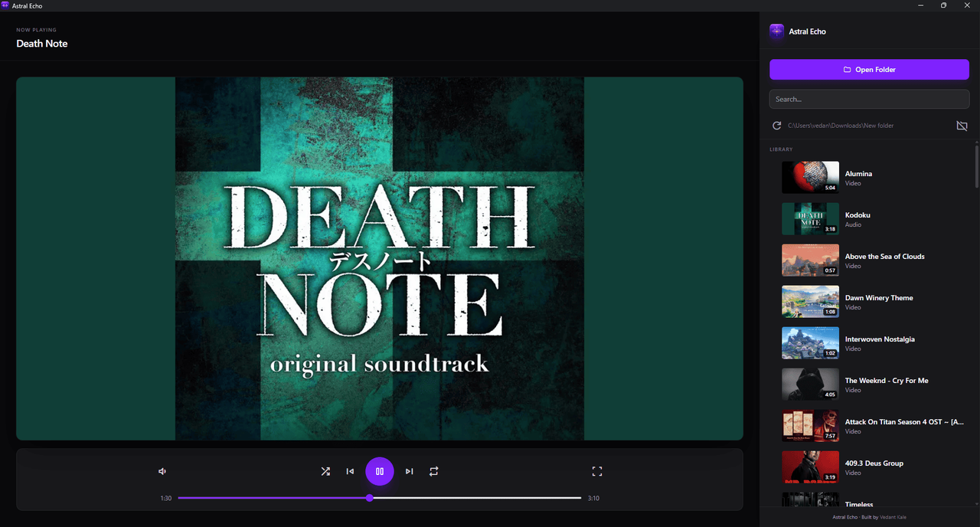Open Kodoku thumbnail

click(x=810, y=218)
